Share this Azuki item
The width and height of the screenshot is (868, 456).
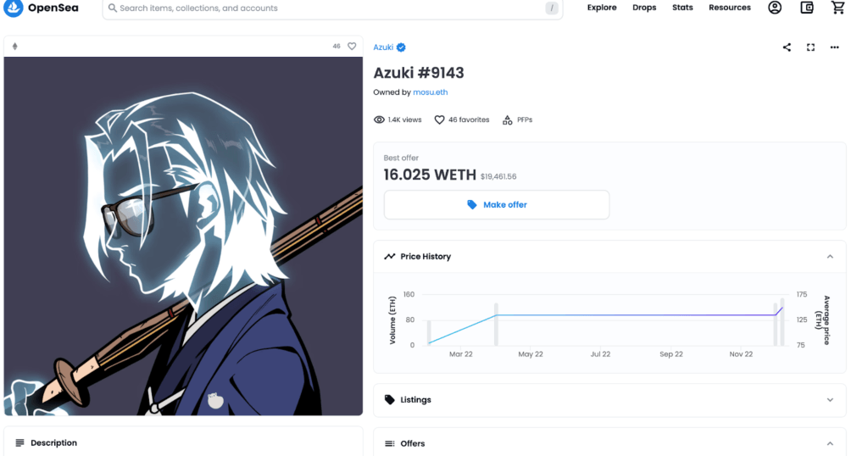787,47
